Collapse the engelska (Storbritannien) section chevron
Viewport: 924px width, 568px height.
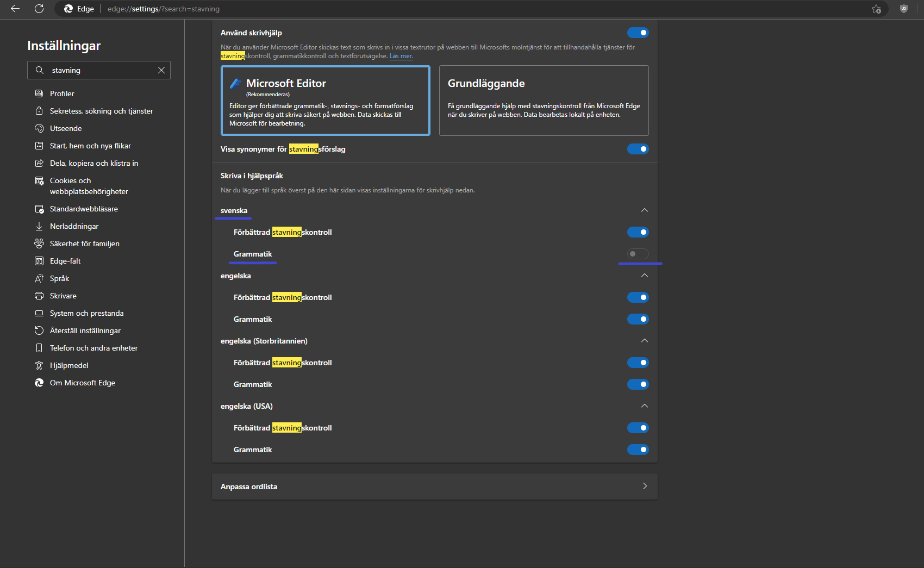(x=645, y=341)
